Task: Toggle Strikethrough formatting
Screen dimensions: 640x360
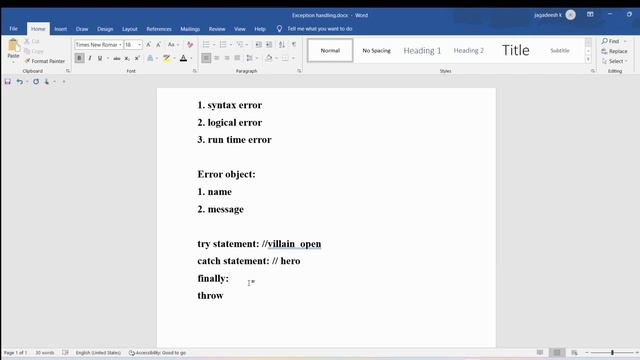Action: (x=117, y=58)
